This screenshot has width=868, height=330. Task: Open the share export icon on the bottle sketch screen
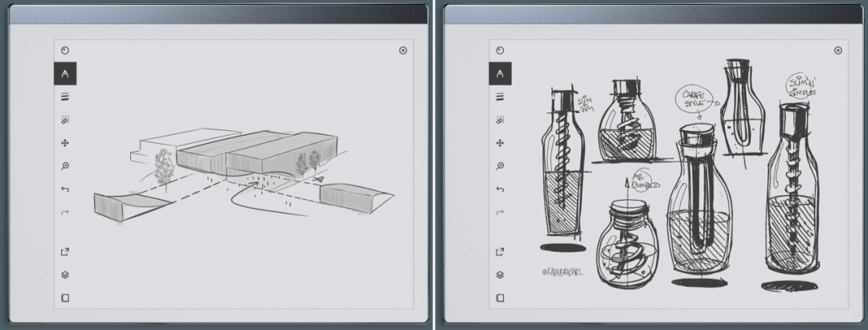500,251
